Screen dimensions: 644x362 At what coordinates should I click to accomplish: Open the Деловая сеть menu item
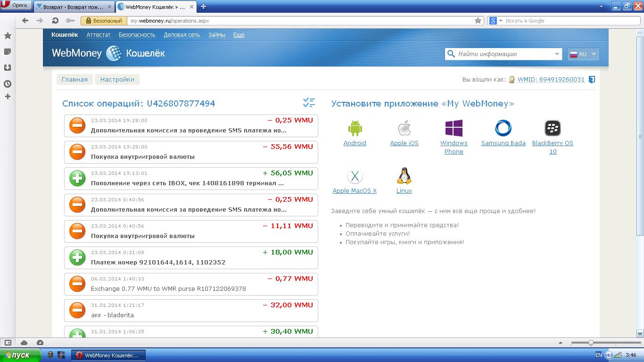click(x=182, y=35)
